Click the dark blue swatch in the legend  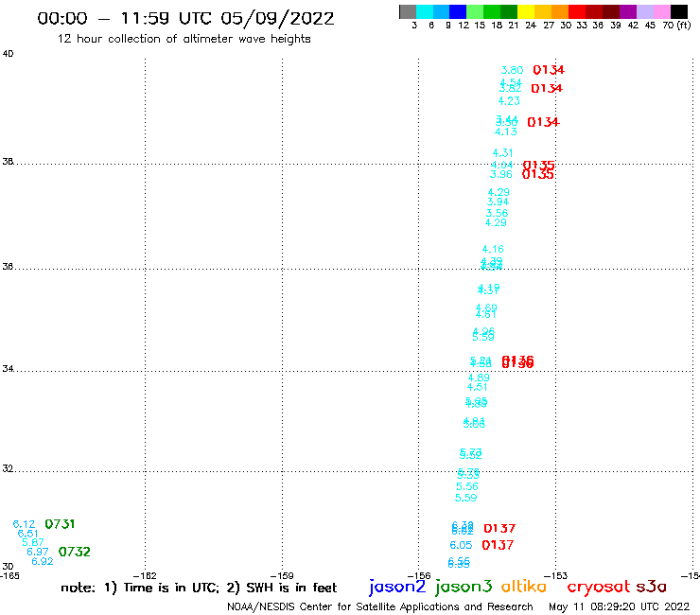pyautogui.click(x=458, y=12)
